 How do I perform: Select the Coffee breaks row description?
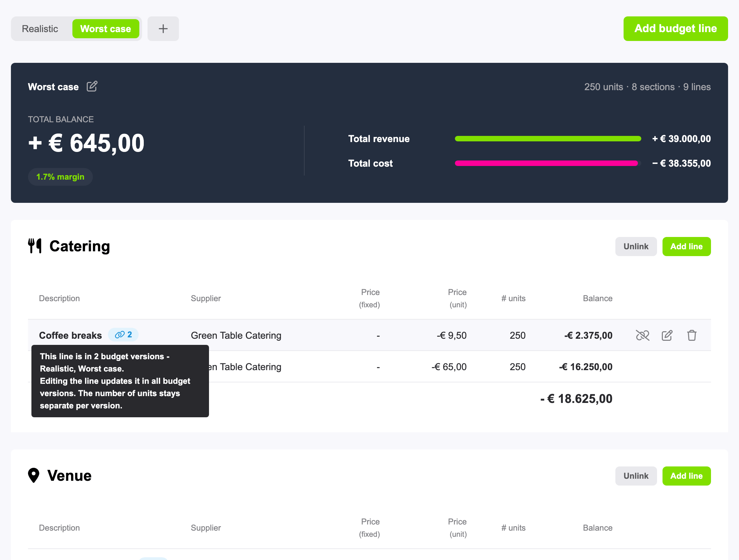click(70, 335)
